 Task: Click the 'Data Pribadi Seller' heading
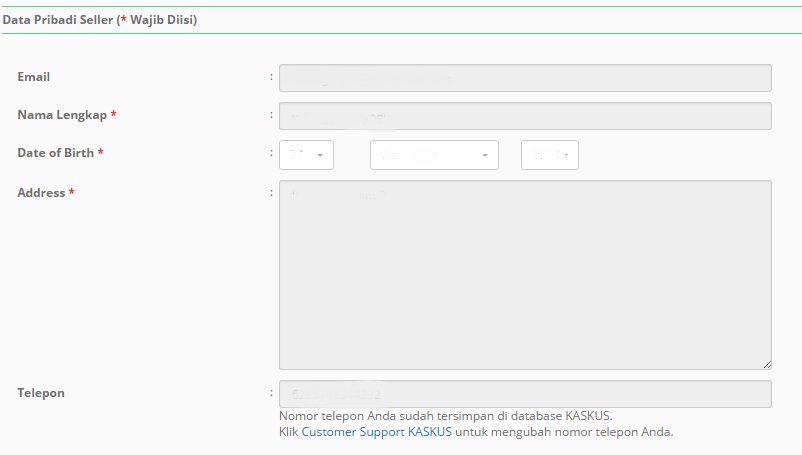tap(100, 20)
